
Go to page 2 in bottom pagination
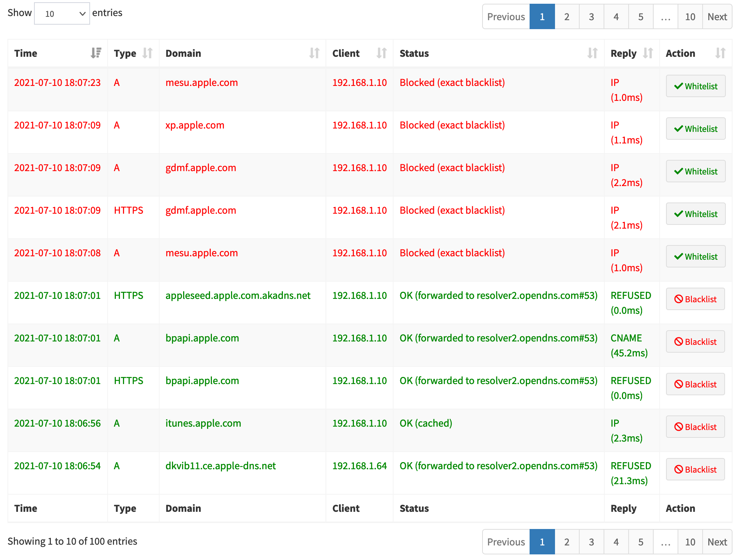[567, 542]
